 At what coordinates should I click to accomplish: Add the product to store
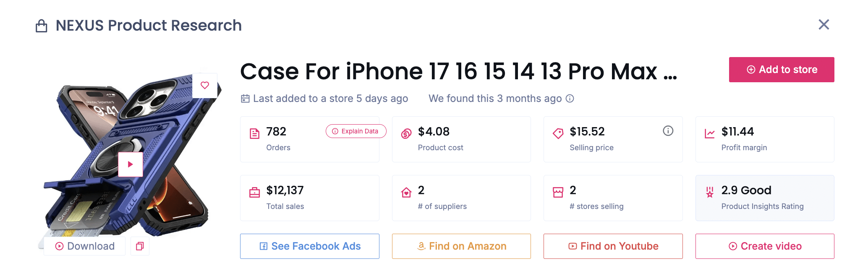[x=781, y=70]
